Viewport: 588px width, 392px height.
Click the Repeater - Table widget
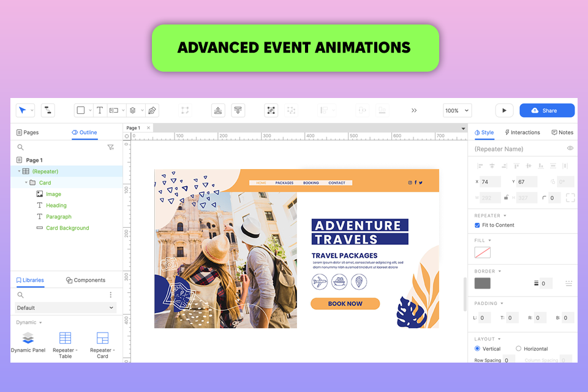point(66,338)
